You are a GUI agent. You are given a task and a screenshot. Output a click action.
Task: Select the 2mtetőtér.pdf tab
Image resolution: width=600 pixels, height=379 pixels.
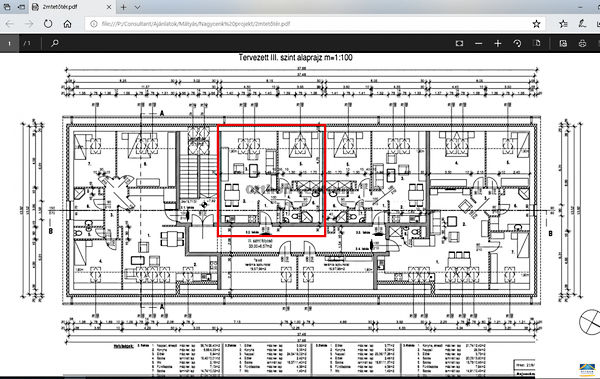(68, 7)
